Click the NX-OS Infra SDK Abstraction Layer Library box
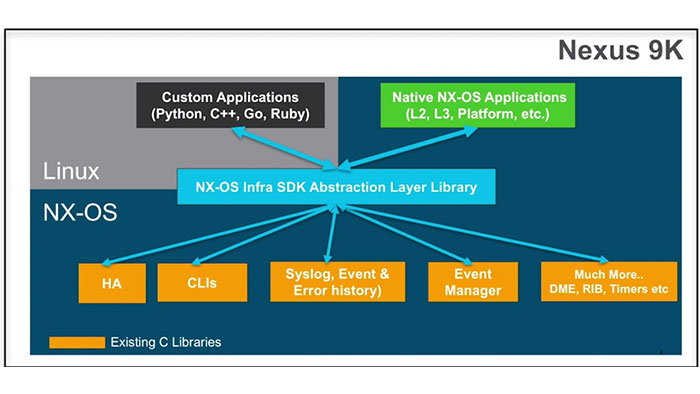 [x=336, y=187]
